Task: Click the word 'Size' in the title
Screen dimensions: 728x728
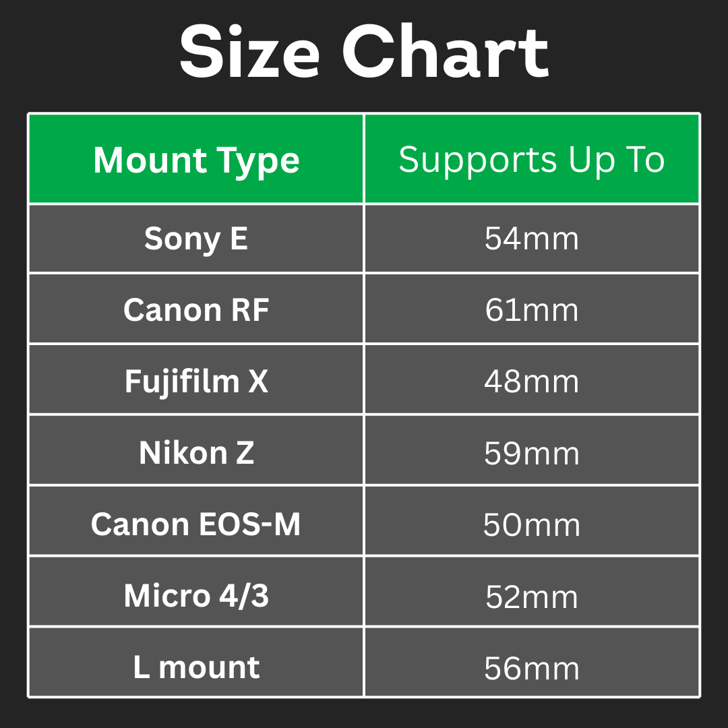Action: 249,54
